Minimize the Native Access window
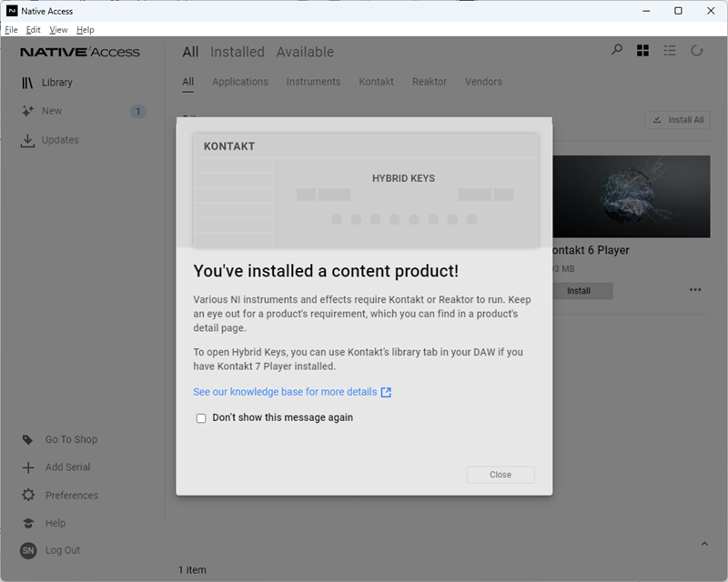Screen dimensions: 728x582 pyautogui.click(x=646, y=11)
